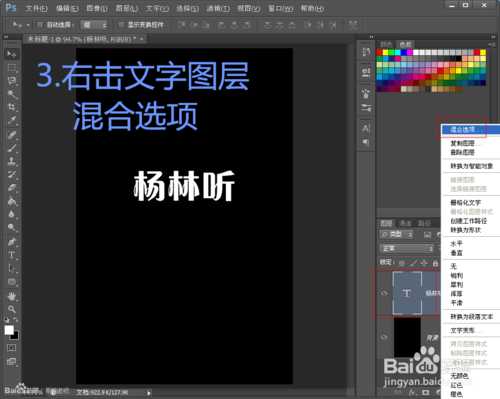This screenshot has height=399, width=500.
Task: Click the Change Screen Mode icon
Action: 12,362
